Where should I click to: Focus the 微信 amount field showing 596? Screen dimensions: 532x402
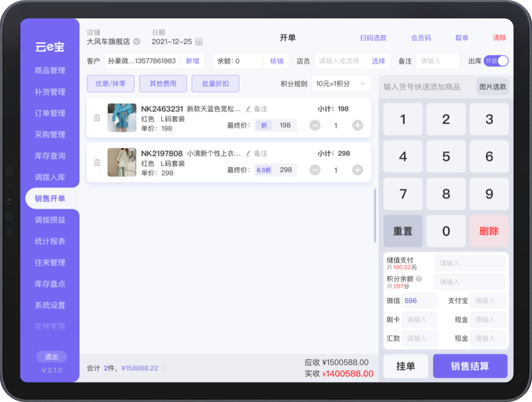coord(419,301)
